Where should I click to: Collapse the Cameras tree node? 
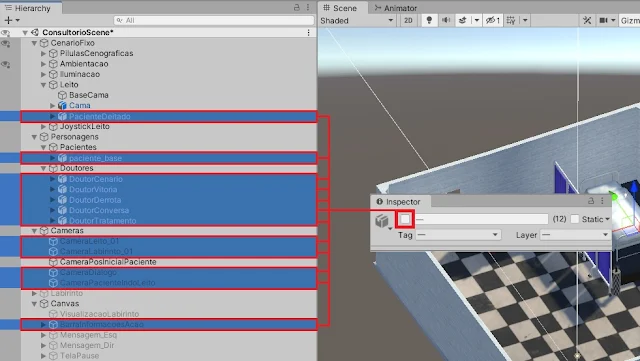34,231
